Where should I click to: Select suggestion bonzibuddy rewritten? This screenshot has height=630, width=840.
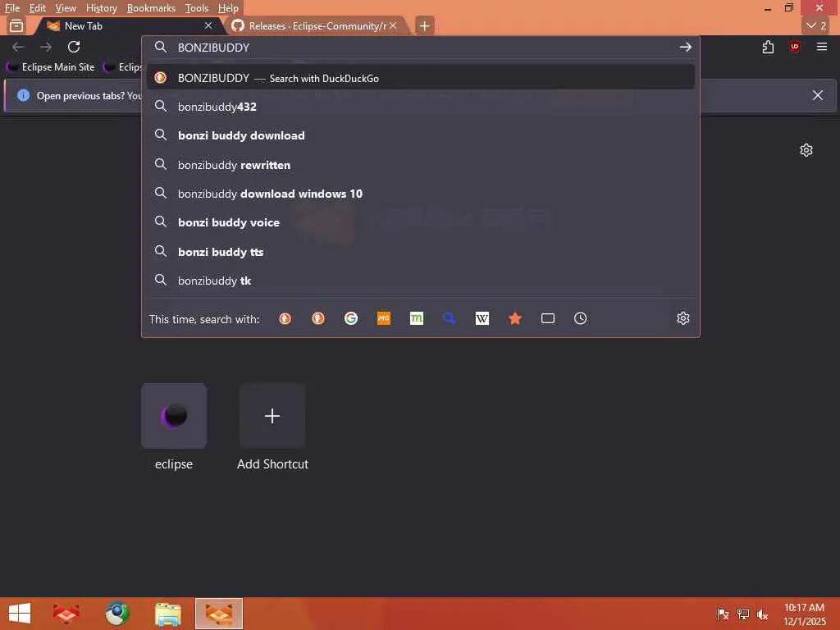pyautogui.click(x=421, y=165)
